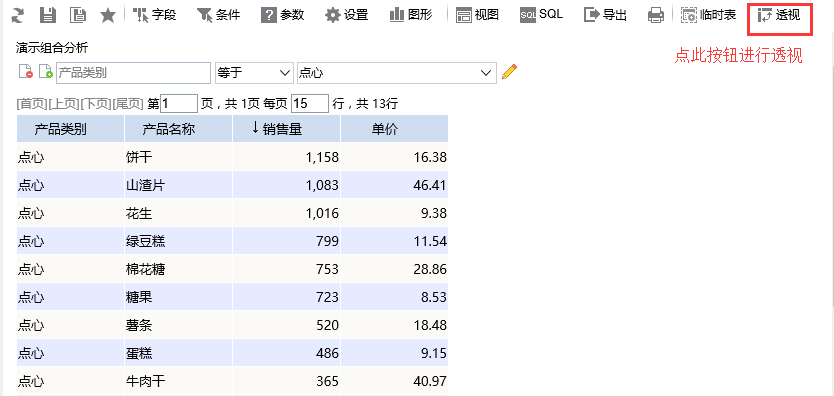
Task: Click the SQL toolbar button
Action: [x=541, y=15]
